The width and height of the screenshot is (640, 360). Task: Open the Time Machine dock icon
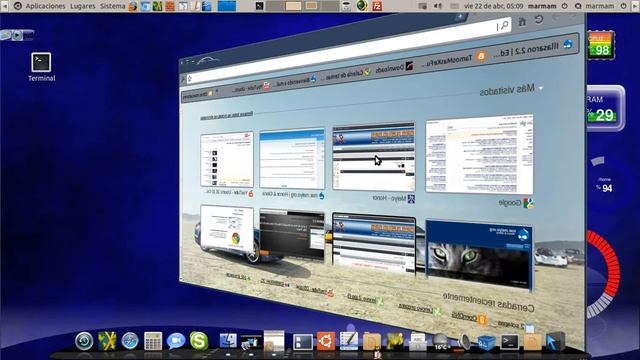[84, 341]
